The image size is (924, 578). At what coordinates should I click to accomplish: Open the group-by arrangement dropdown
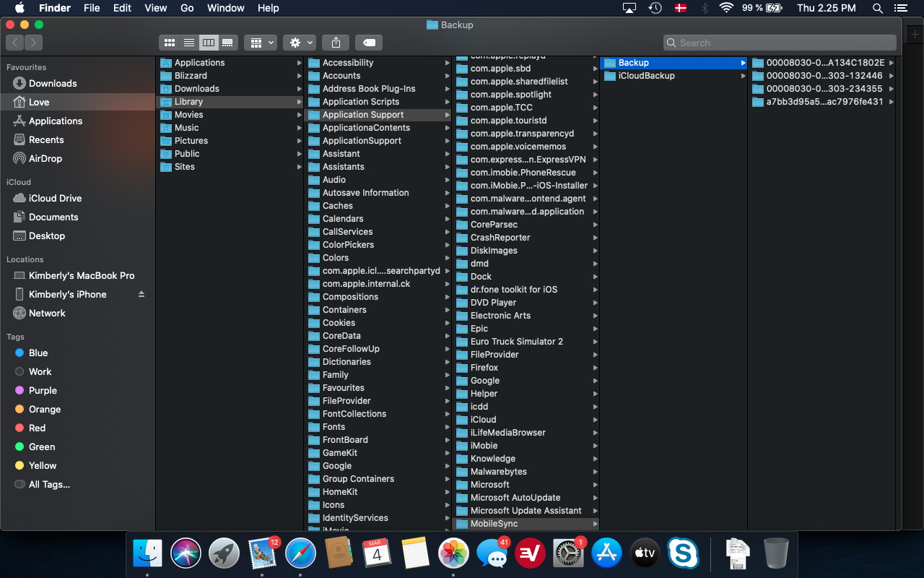(261, 43)
